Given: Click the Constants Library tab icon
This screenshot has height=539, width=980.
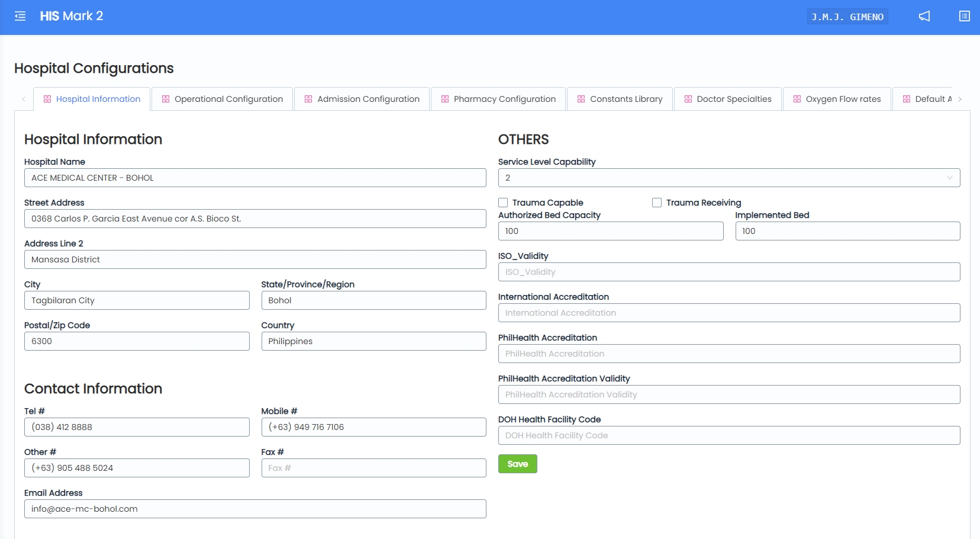Looking at the screenshot, I should tap(581, 99).
